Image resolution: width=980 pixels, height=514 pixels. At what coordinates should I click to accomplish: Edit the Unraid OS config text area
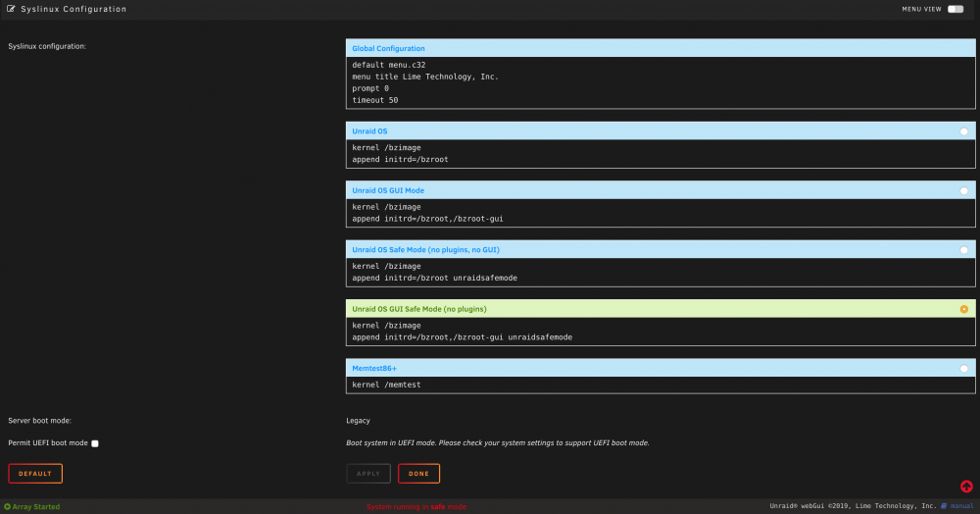661,154
